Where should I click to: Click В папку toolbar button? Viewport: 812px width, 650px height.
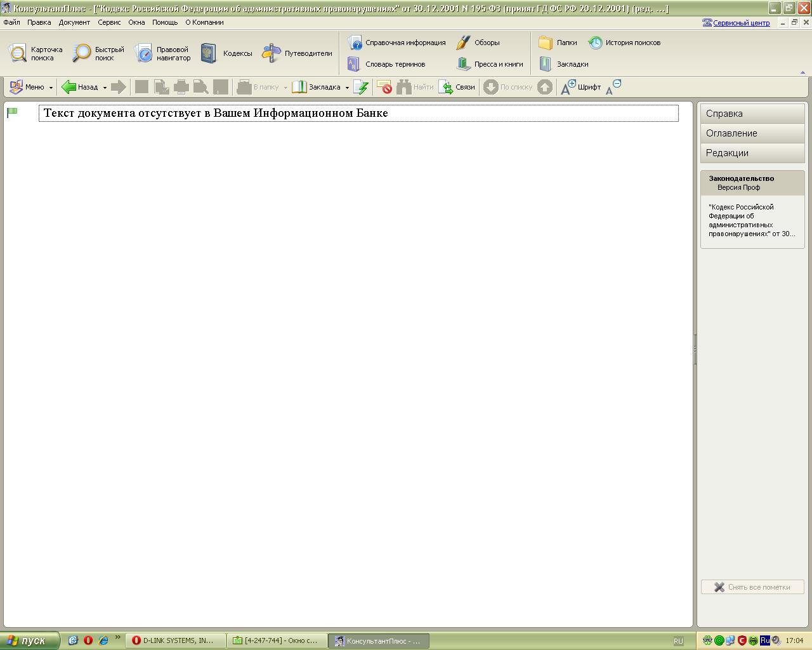[x=258, y=87]
